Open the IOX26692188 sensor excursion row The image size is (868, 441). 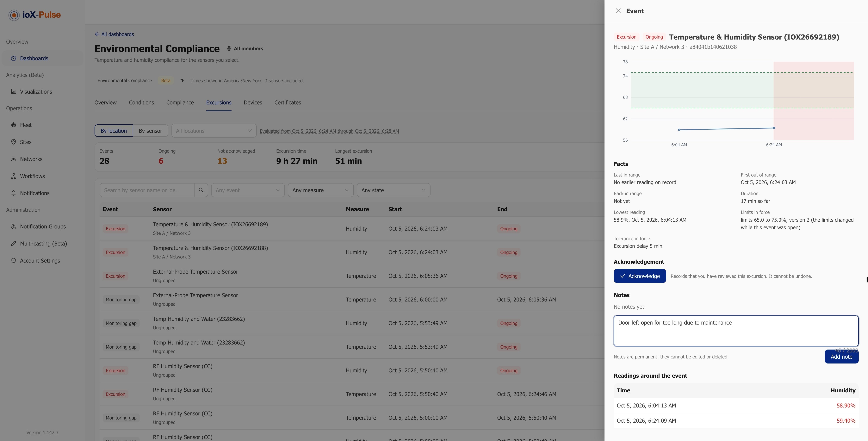352,252
